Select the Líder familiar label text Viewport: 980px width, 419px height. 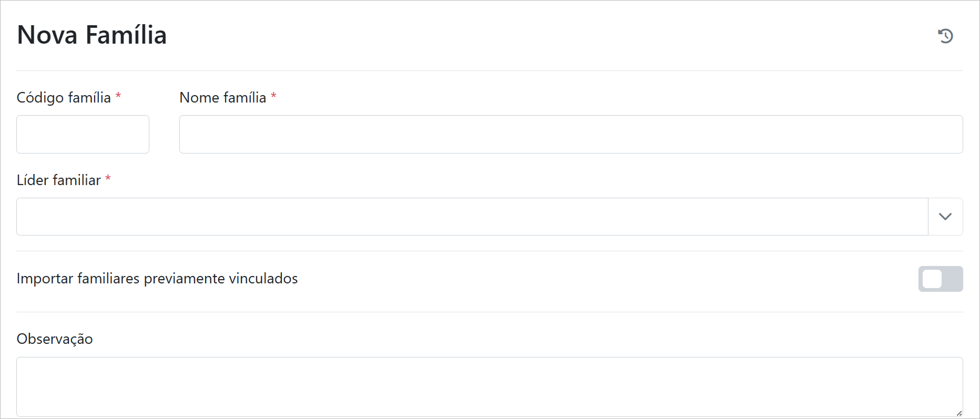coord(58,180)
